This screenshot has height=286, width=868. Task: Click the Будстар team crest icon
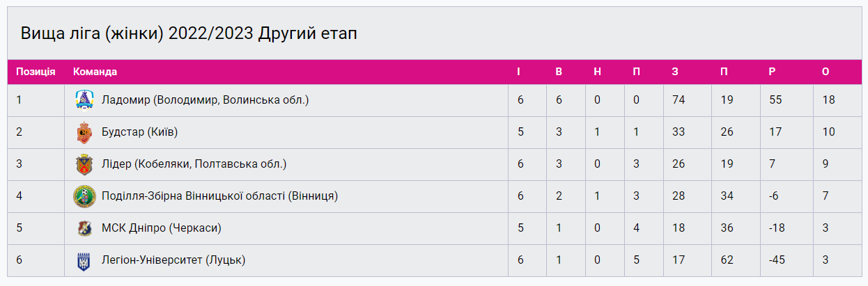84,132
